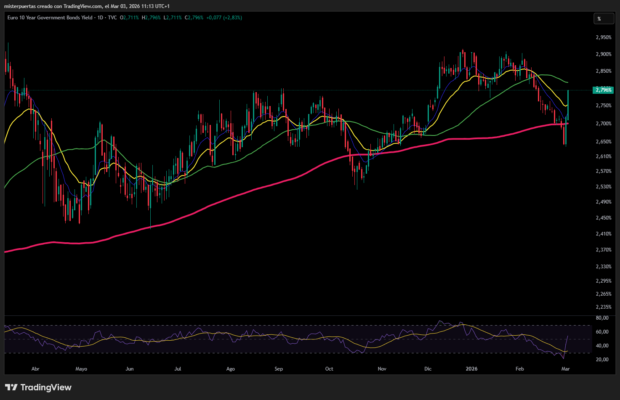The height and width of the screenshot is (400, 620).
Task: Click the latest green candle in March
Action: [568, 105]
